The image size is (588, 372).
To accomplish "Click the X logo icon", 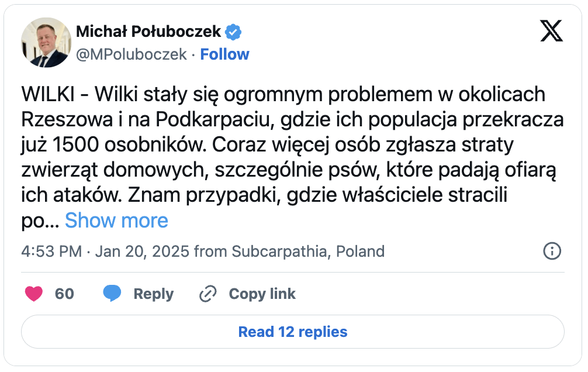I will click(x=551, y=30).
